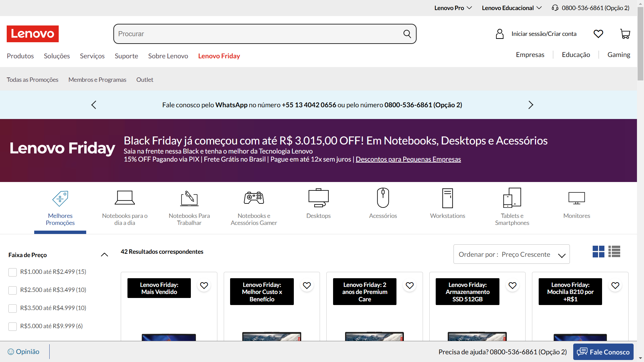
Task: Click the Lenovo logo
Action: 33,34
